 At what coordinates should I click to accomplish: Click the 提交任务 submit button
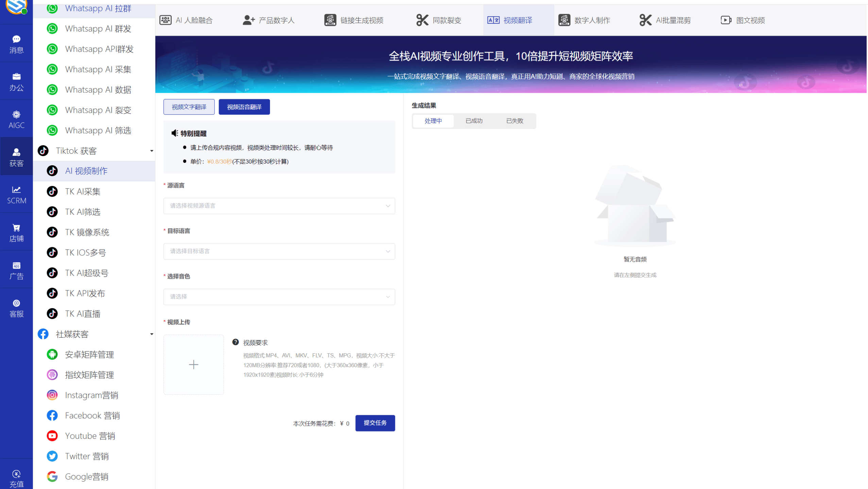pyautogui.click(x=375, y=423)
